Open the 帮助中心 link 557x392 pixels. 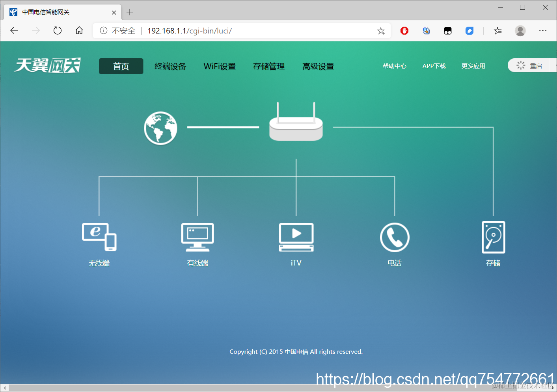(x=395, y=66)
